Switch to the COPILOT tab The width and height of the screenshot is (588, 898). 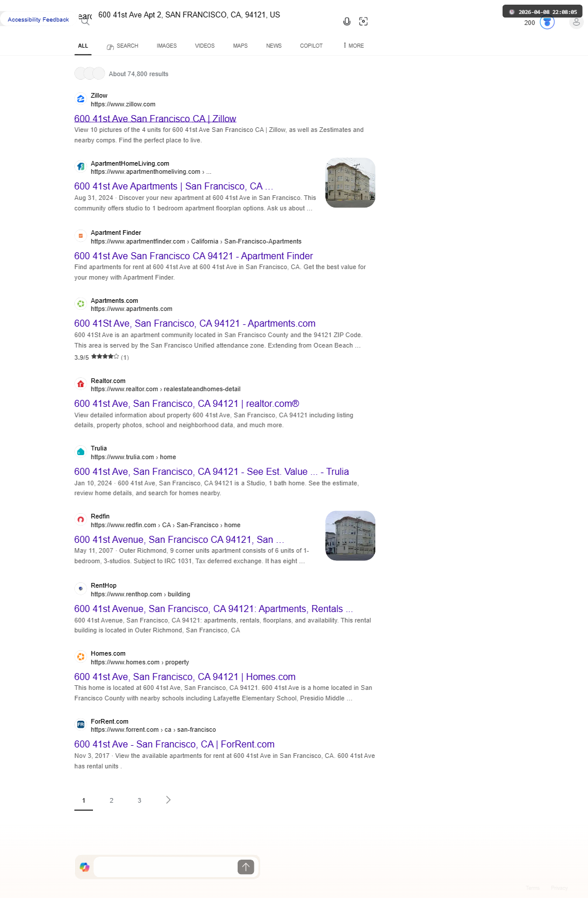[x=311, y=46]
